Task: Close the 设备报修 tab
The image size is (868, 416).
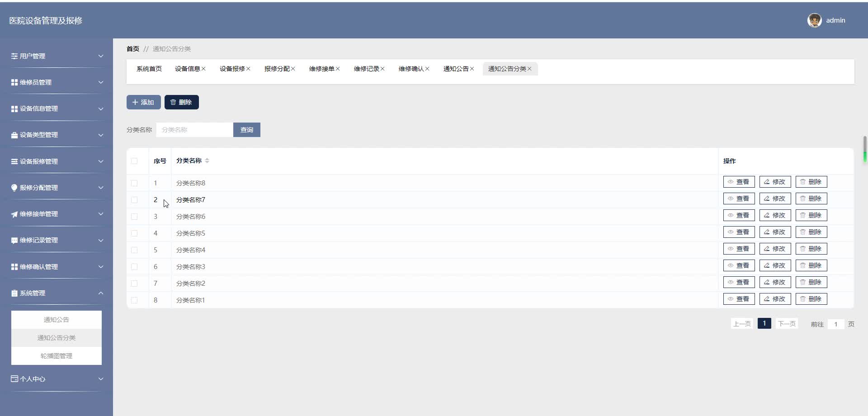Action: point(248,69)
